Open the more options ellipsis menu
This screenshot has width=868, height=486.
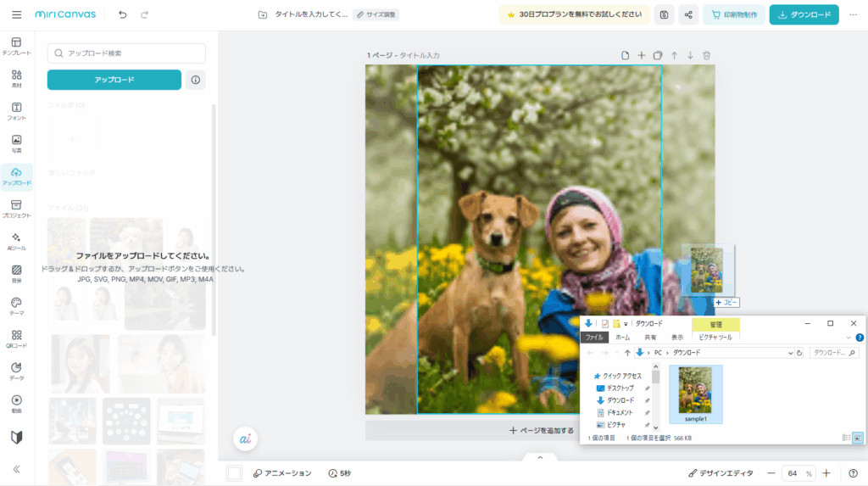853,15
